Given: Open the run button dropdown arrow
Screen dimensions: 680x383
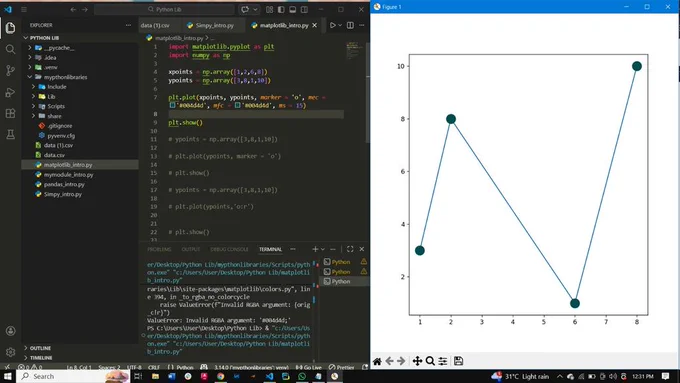Looking at the screenshot, I should (340, 25).
